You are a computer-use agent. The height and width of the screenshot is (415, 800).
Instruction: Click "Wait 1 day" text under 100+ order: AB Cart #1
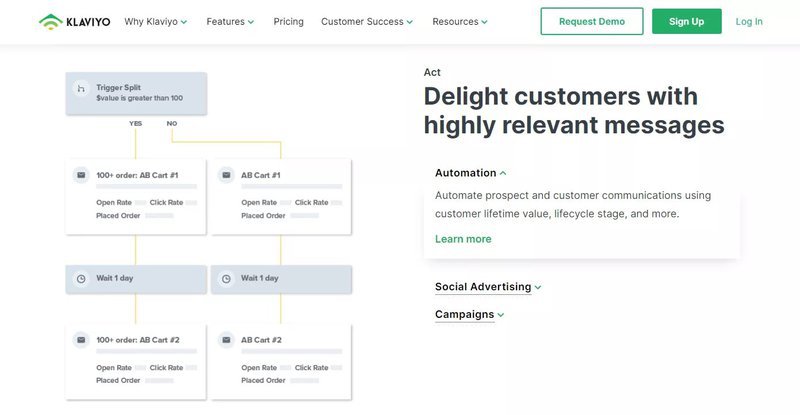pyautogui.click(x=115, y=278)
